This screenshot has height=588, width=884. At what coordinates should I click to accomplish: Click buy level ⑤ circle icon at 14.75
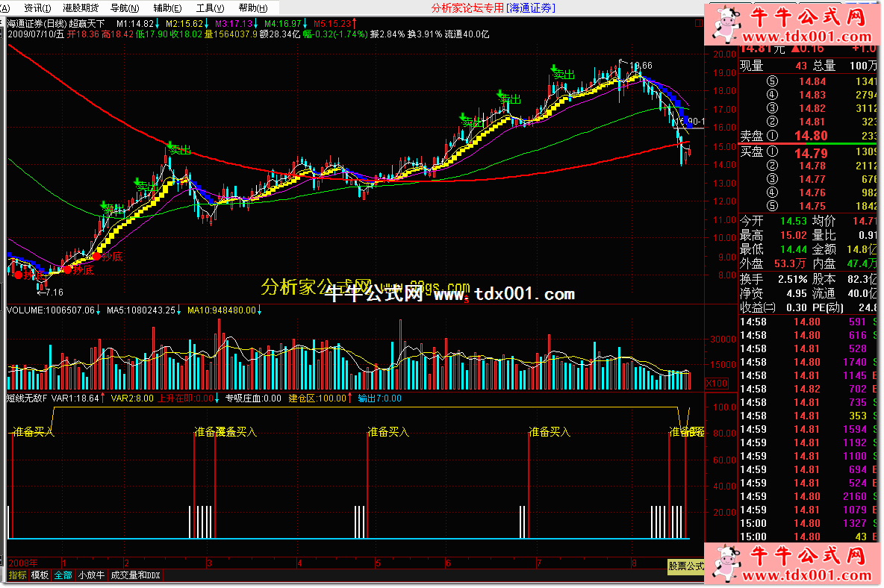coord(772,206)
